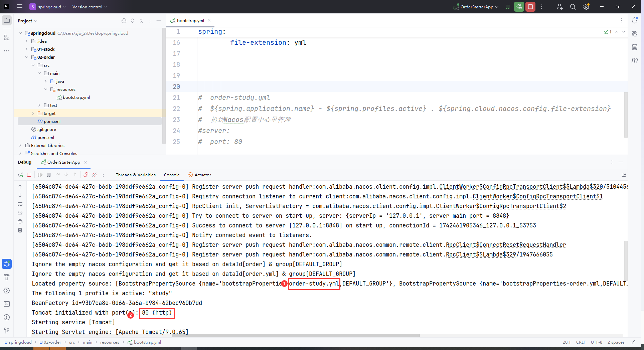Open Problems tool window

point(7,317)
